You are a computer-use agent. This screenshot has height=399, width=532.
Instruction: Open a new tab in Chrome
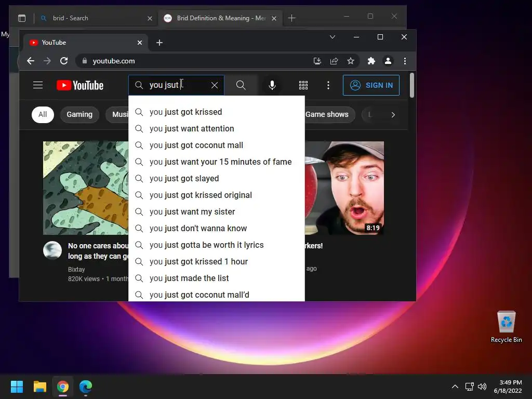point(159,43)
